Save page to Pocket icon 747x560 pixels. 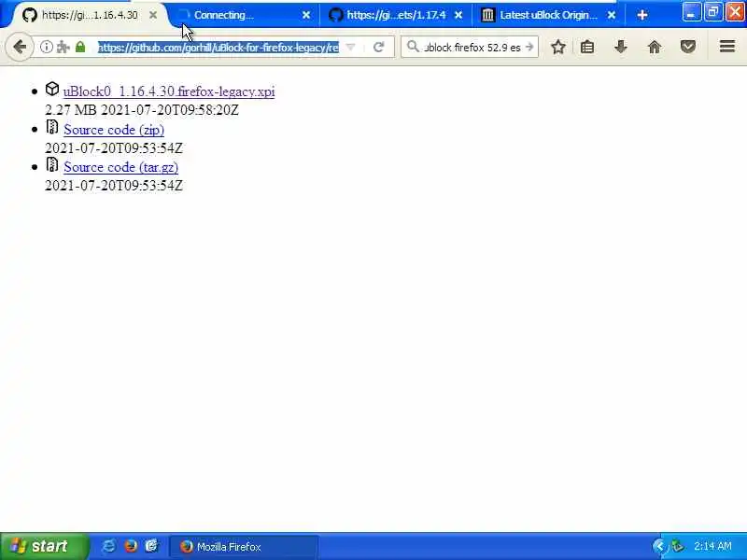coord(688,47)
